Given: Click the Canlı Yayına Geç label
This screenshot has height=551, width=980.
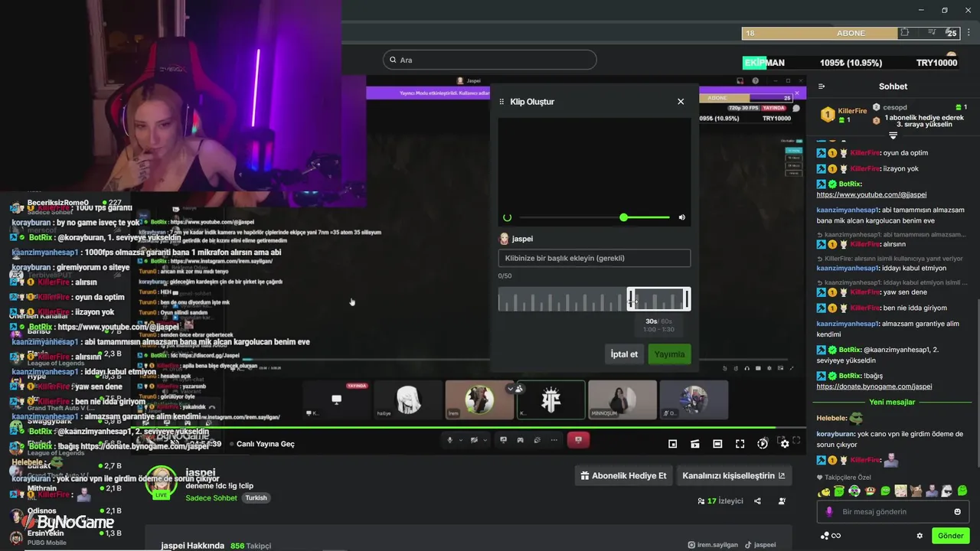Looking at the screenshot, I should (x=265, y=444).
